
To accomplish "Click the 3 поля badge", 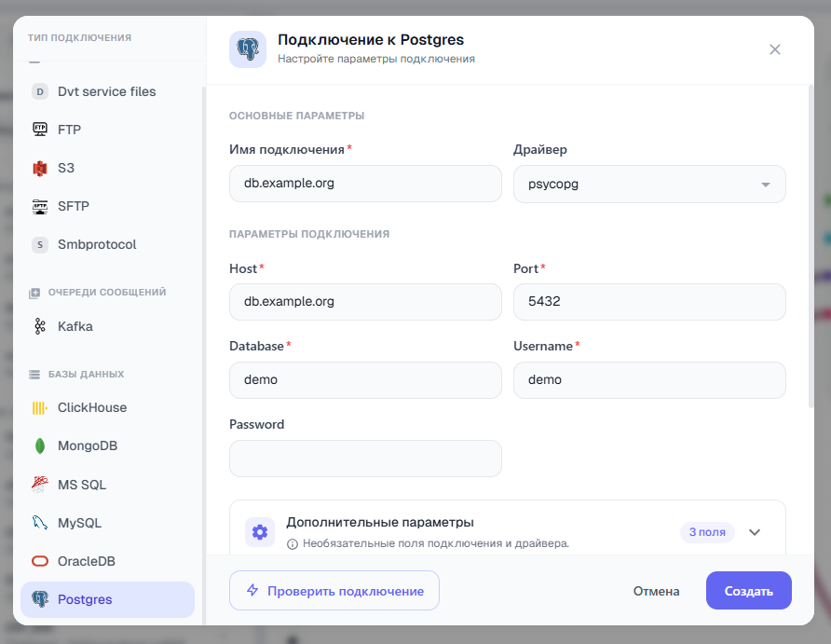I will click(x=707, y=532).
